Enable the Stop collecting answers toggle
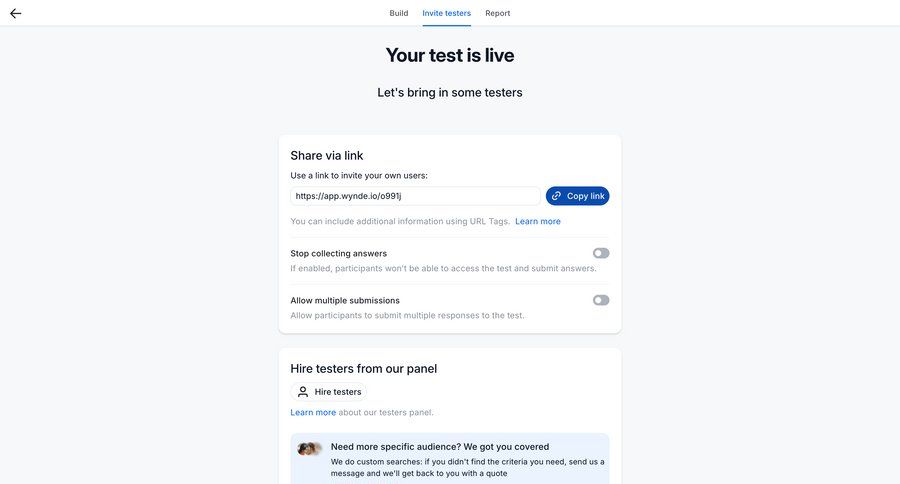Viewport: 900px width, 484px height. (x=600, y=253)
